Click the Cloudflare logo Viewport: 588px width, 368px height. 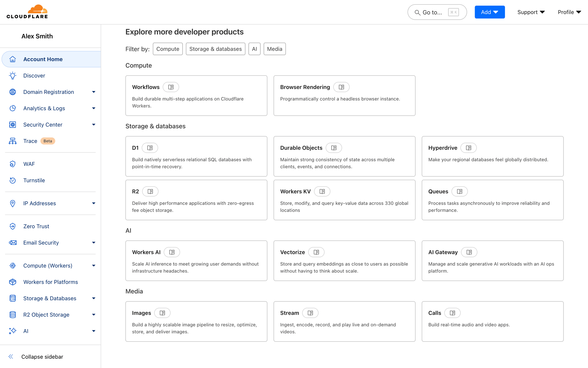pyautogui.click(x=27, y=12)
